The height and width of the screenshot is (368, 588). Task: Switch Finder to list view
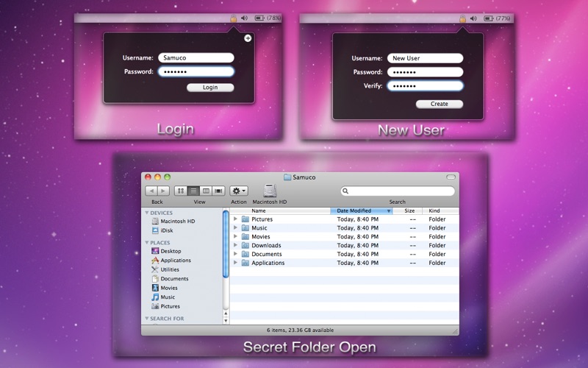[x=193, y=191]
